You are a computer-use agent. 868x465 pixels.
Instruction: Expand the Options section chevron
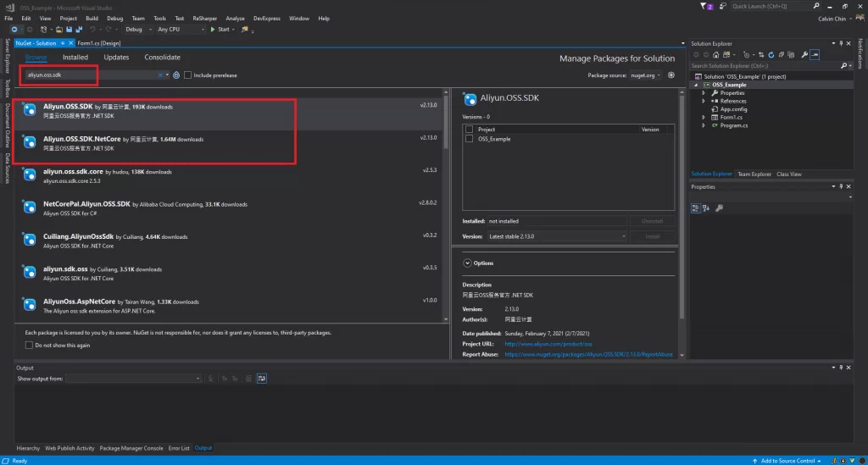point(467,263)
